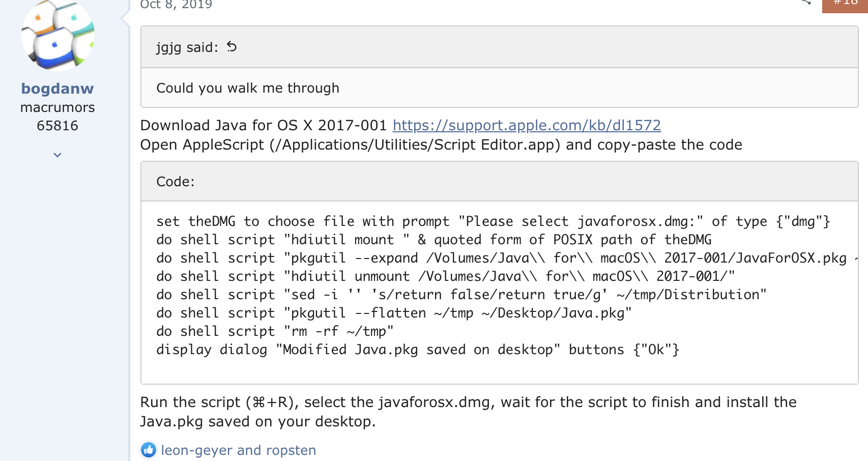Click the share icon beside post number
The image size is (868, 461).
click(806, 2)
